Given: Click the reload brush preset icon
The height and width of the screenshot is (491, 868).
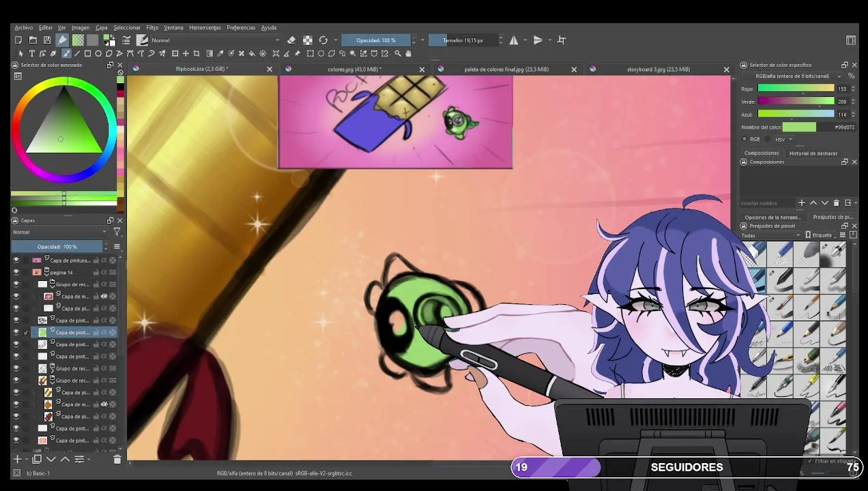Looking at the screenshot, I should (x=323, y=40).
